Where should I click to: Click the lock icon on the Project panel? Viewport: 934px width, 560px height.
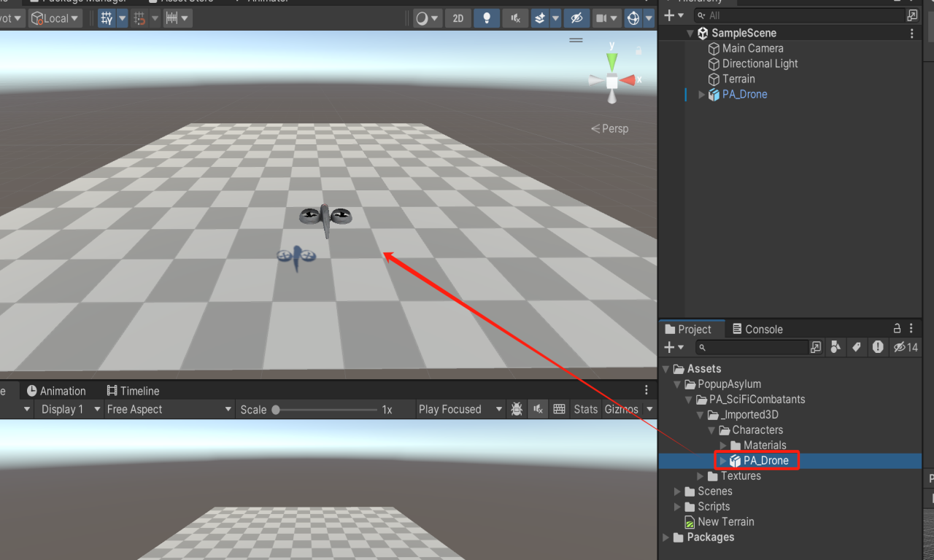coord(897,329)
